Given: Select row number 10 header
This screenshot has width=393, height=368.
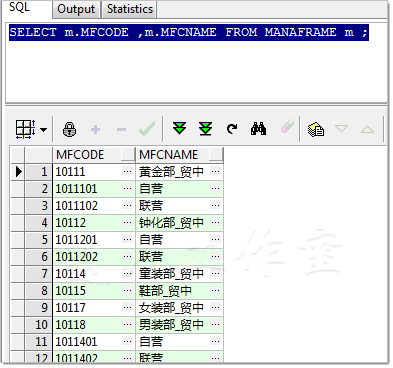Looking at the screenshot, I should pyautogui.click(x=38, y=325).
